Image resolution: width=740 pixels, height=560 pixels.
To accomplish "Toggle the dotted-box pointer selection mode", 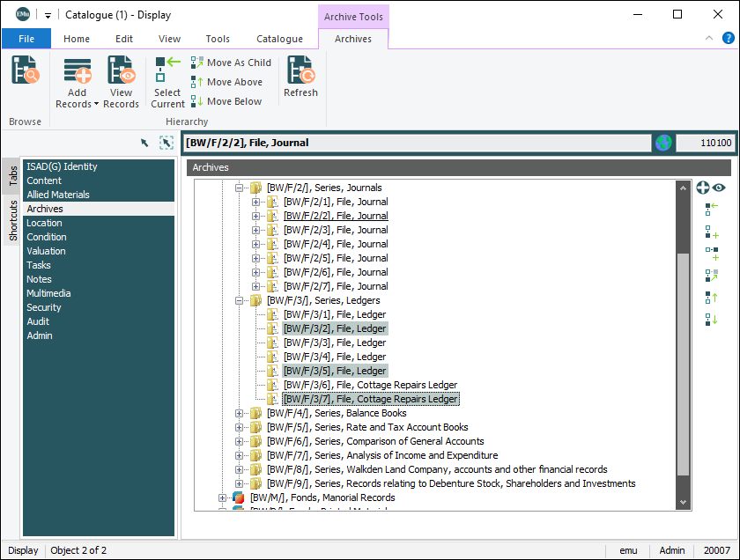I will (166, 143).
